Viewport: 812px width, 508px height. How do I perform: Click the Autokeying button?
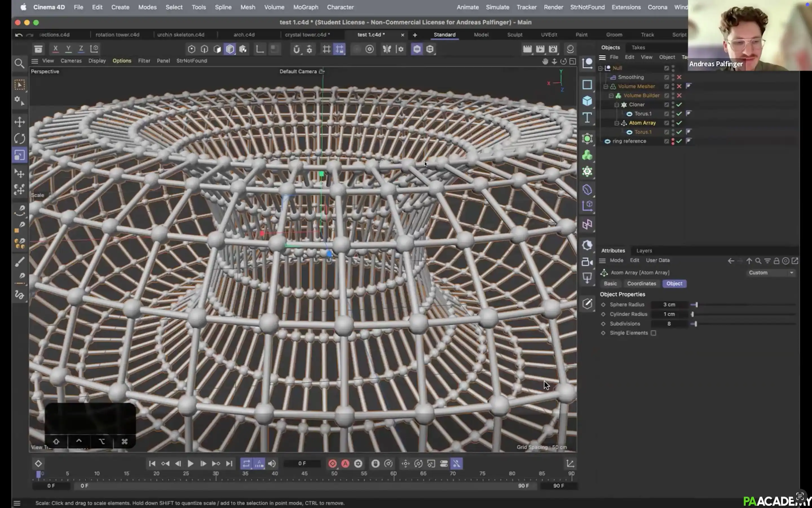coord(345,464)
